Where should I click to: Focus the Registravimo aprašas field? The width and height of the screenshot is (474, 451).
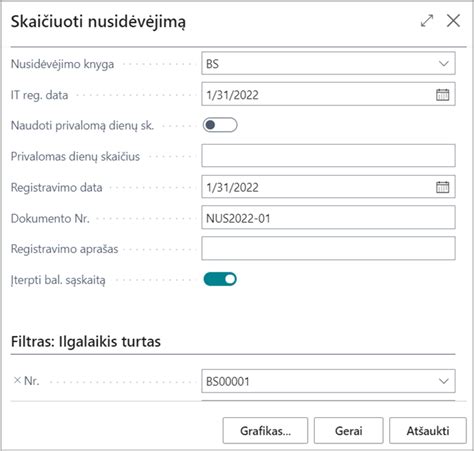pos(328,248)
